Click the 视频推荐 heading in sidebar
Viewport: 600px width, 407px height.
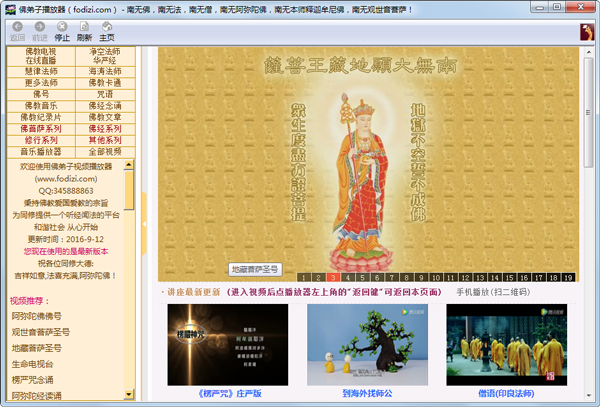pos(30,301)
